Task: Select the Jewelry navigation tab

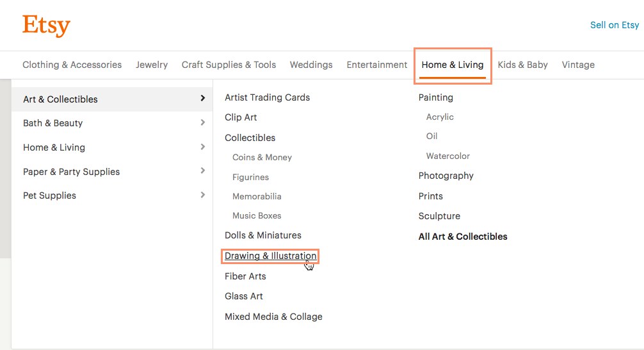Action: 152,65
